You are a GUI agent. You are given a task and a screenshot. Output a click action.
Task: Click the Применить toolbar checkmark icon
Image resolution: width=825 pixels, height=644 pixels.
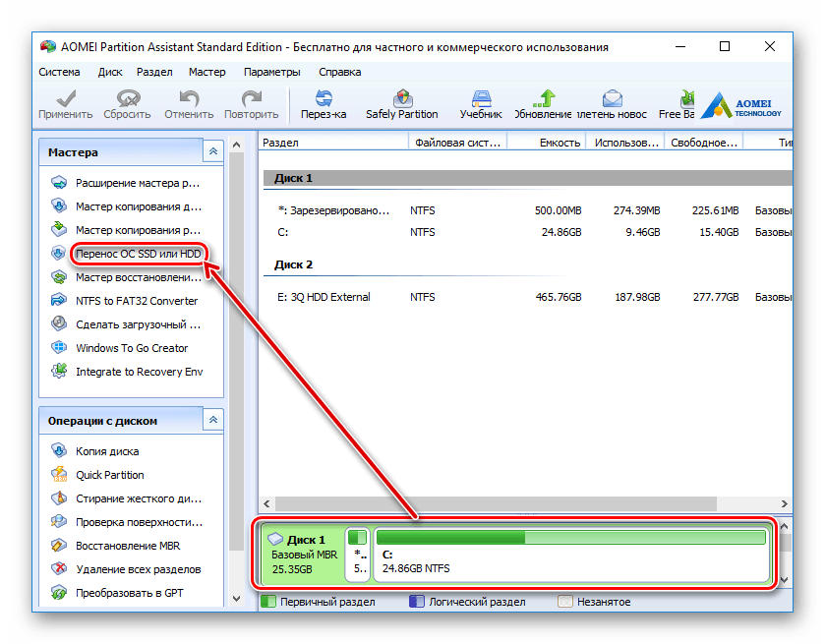[66, 98]
